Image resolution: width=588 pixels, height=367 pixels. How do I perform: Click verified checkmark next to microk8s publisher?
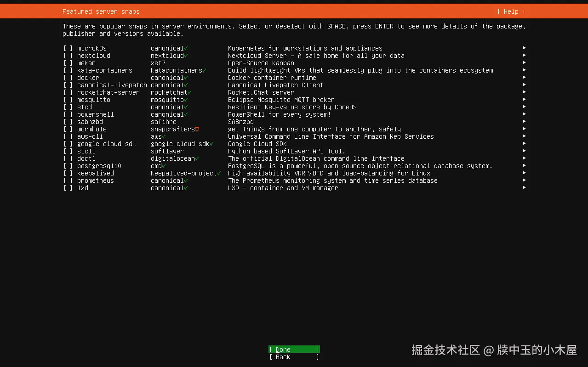[186, 48]
